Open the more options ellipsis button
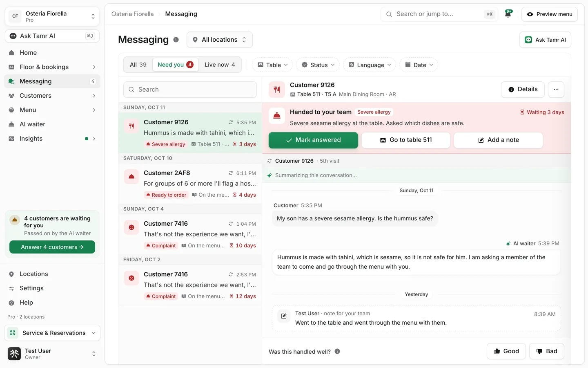This screenshot has height=368, width=588. (x=556, y=89)
